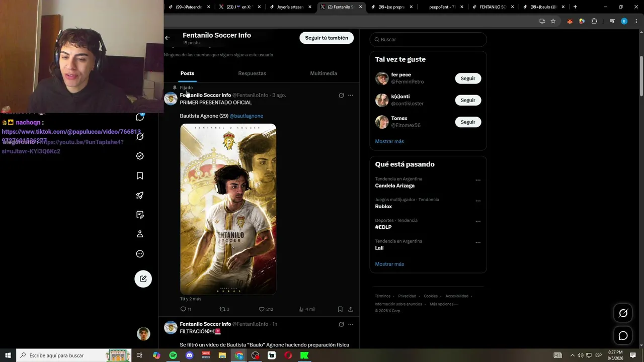Click the rocket icon in the sidebar
This screenshot has width=644, height=362.
(140, 195)
